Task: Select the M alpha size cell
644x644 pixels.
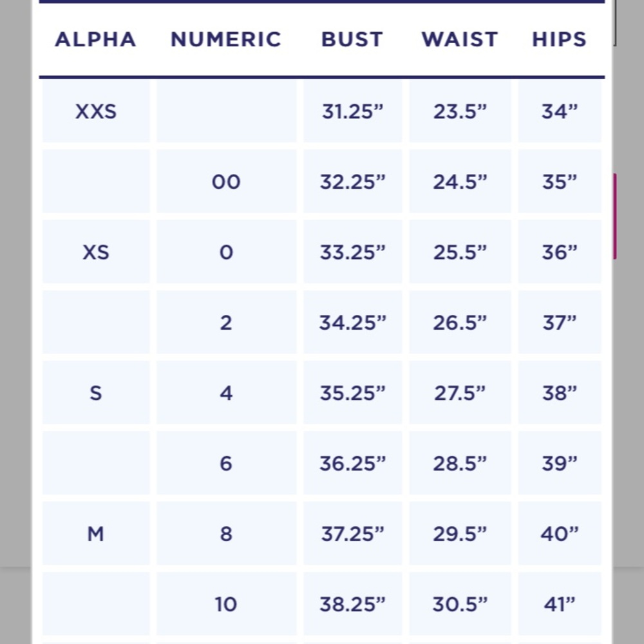Action: [96, 534]
